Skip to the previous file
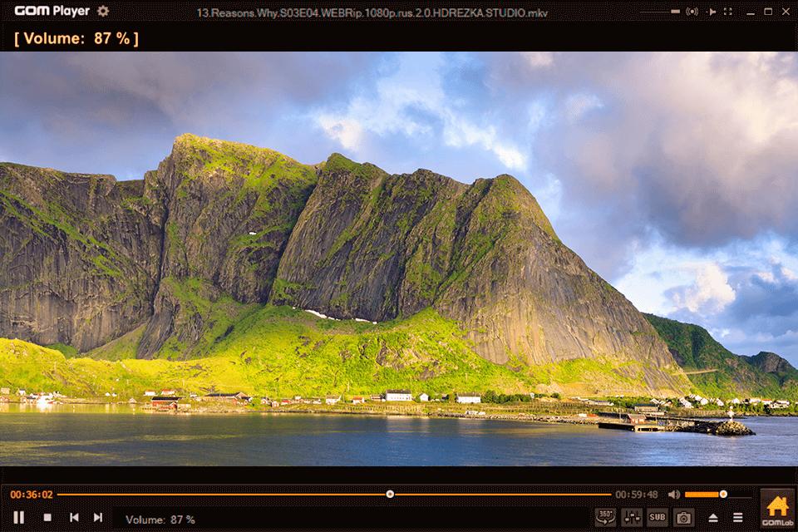Image resolution: width=798 pixels, height=532 pixels. tap(74, 517)
